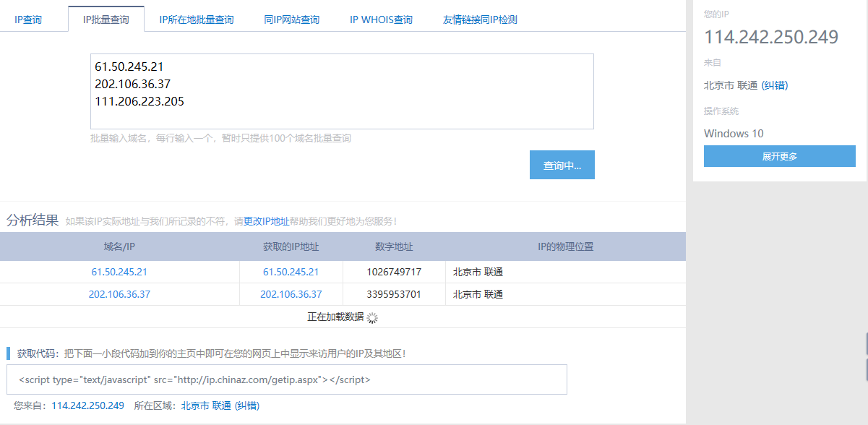Open the 更改IP地址 link
Screen dimensions: 868x425
[x=266, y=221]
